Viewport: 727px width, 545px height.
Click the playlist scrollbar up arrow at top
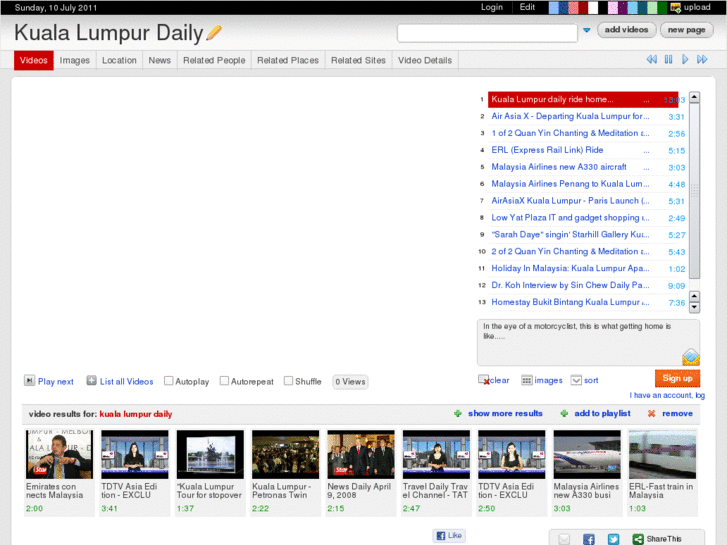(x=694, y=97)
